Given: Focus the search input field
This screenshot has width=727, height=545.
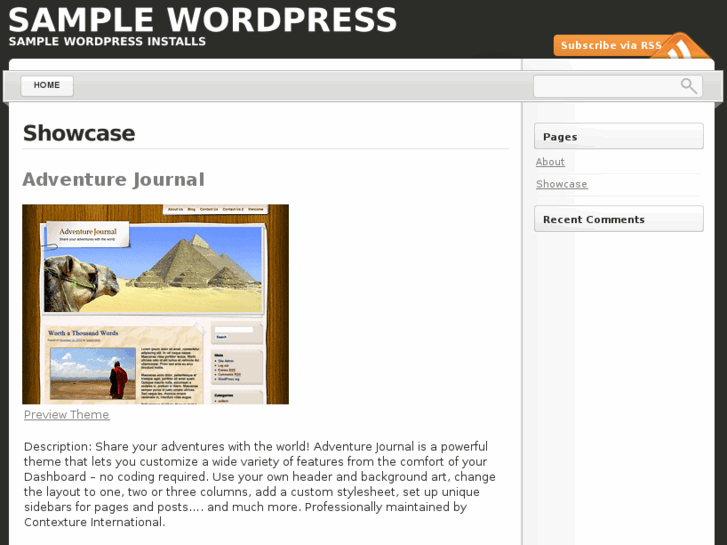Looking at the screenshot, I should (617, 86).
